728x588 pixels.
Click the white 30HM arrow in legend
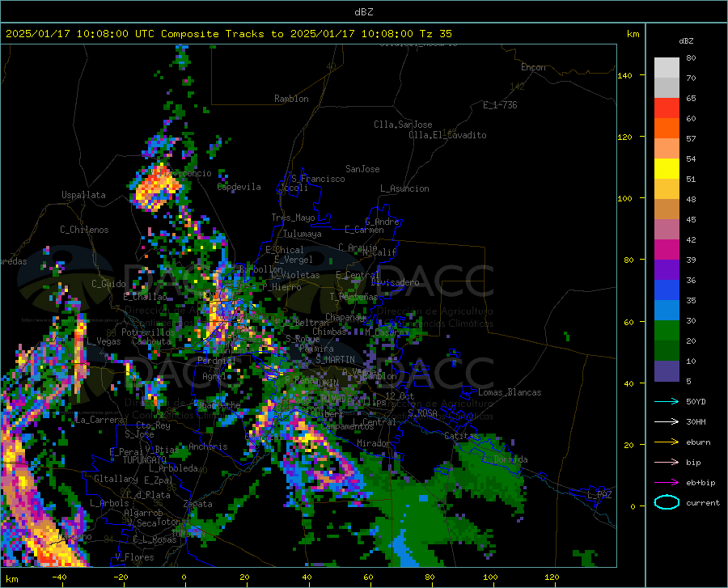pos(667,422)
